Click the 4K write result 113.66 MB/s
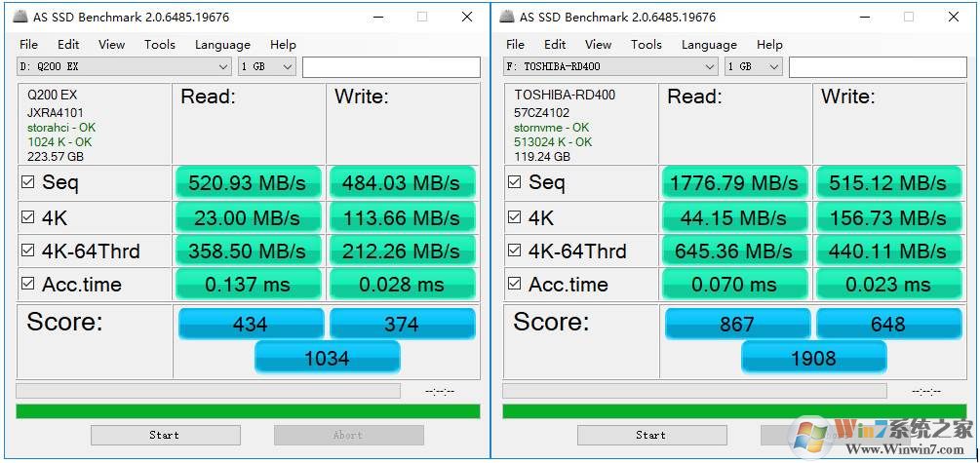The width and height of the screenshot is (980, 463). coord(402,217)
